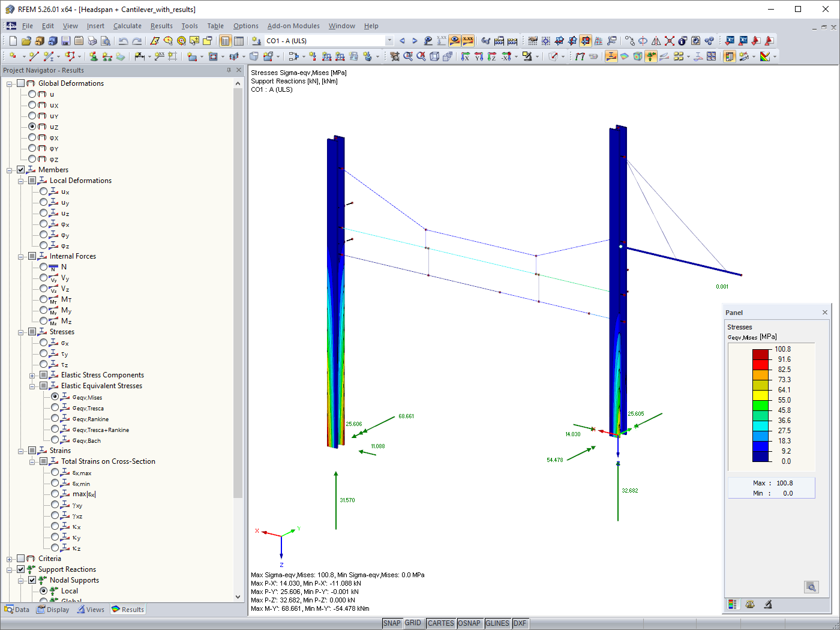Screen dimensions: 840x630
Task: Enable SNAP in the status bar
Action: point(392,623)
